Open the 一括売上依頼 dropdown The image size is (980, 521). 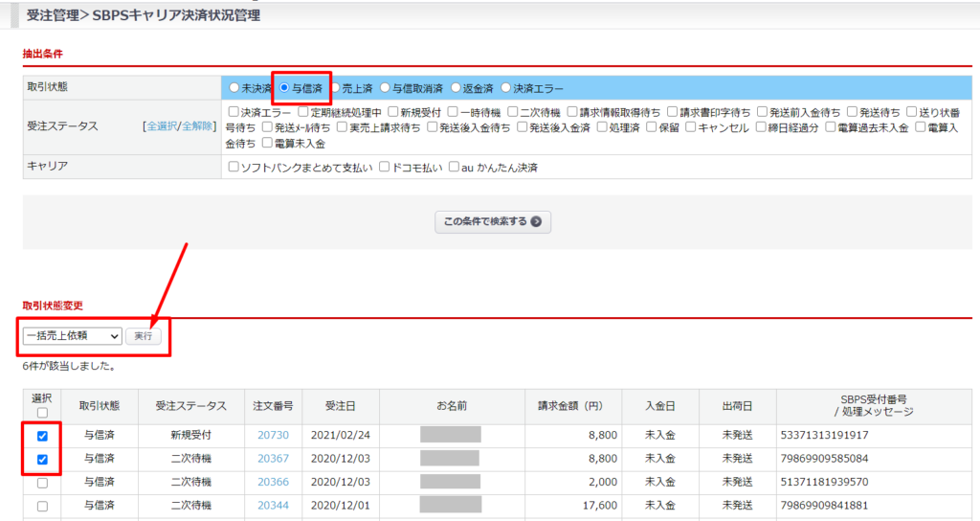tap(73, 336)
